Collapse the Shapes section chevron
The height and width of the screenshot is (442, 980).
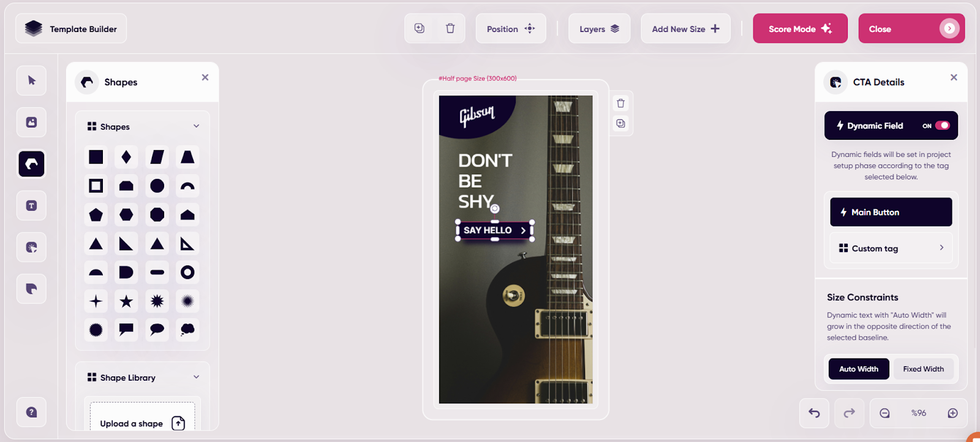pos(196,126)
